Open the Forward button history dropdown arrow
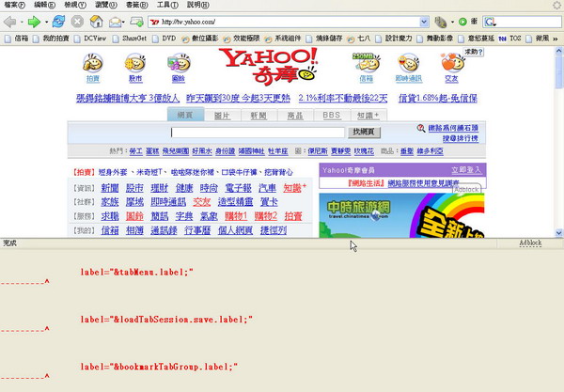The height and width of the screenshot is (392, 564). click(46, 23)
